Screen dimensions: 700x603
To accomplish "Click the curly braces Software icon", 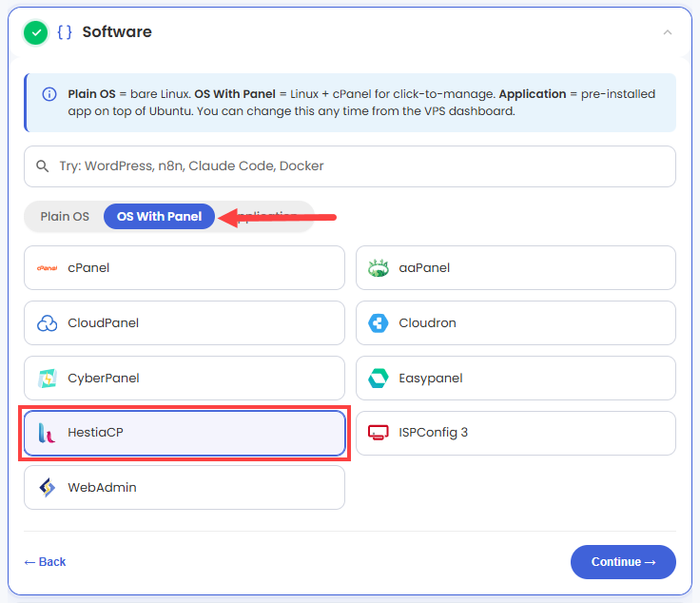I will click(65, 32).
